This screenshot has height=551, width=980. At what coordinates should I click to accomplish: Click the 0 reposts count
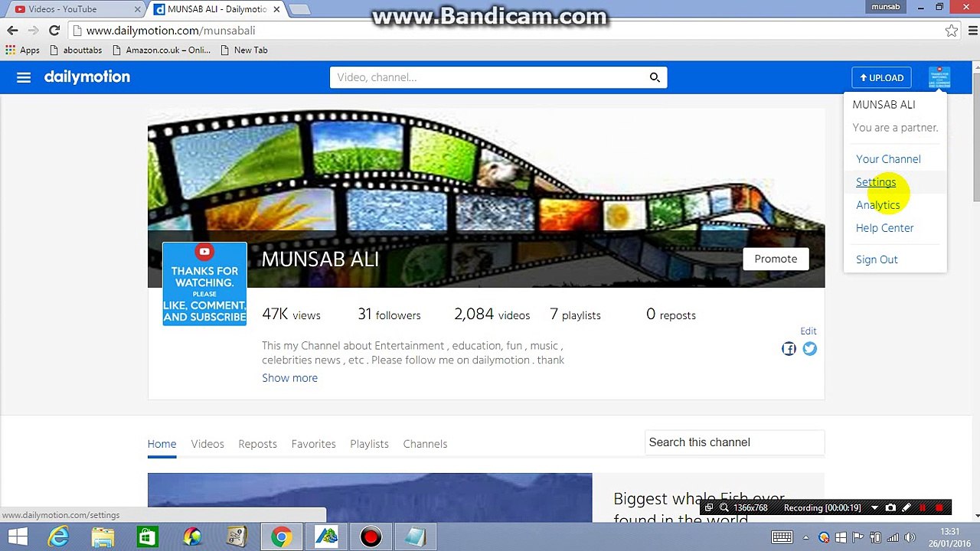point(671,315)
